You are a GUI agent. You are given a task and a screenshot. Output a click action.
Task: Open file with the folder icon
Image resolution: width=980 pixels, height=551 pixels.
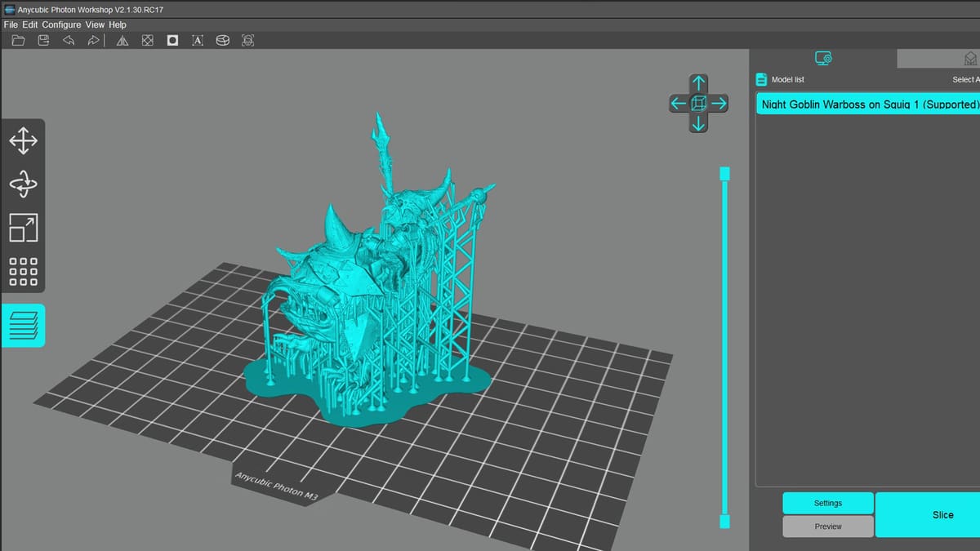(x=18, y=40)
